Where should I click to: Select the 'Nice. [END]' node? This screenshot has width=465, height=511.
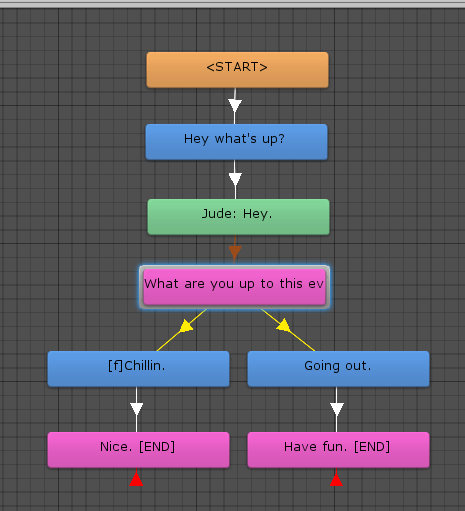(x=138, y=450)
